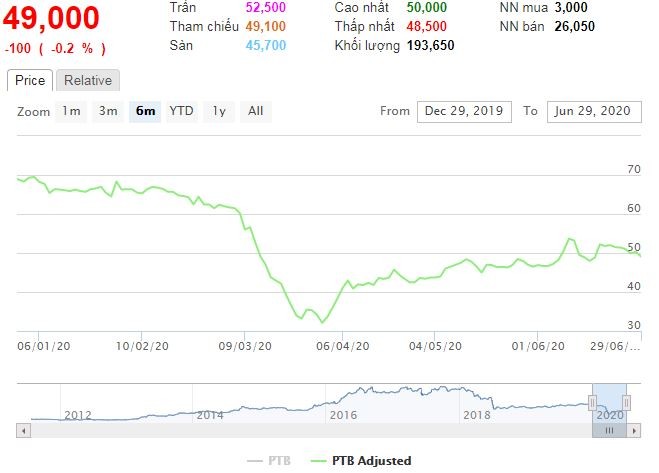This screenshot has width=659, height=473.
Task: Switch to the Price tab
Action: tap(29, 81)
